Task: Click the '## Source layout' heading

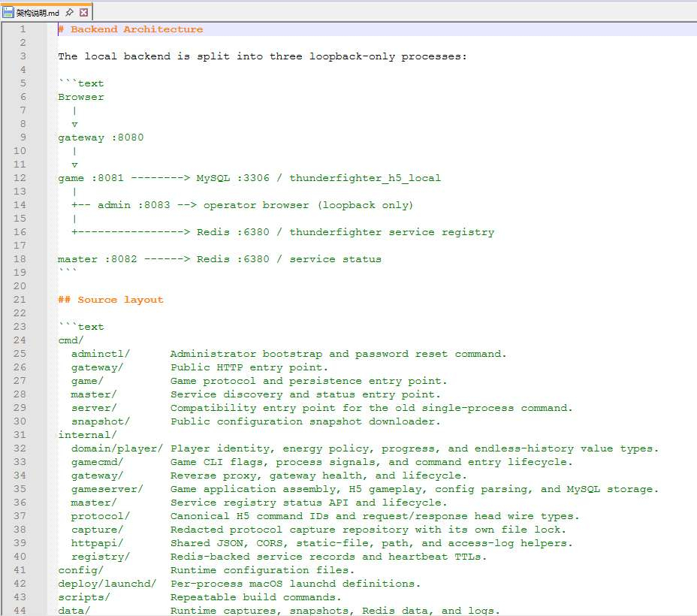Action: (x=110, y=300)
